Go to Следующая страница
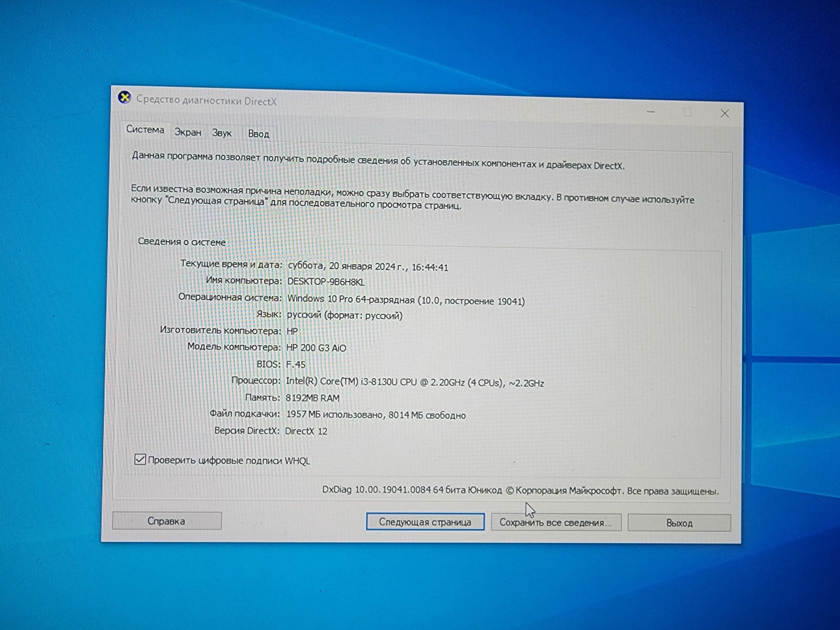840x630 pixels. click(425, 522)
